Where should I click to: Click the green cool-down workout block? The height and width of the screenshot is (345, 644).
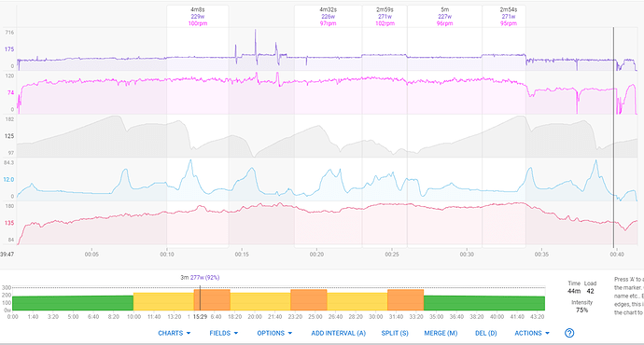(x=484, y=303)
